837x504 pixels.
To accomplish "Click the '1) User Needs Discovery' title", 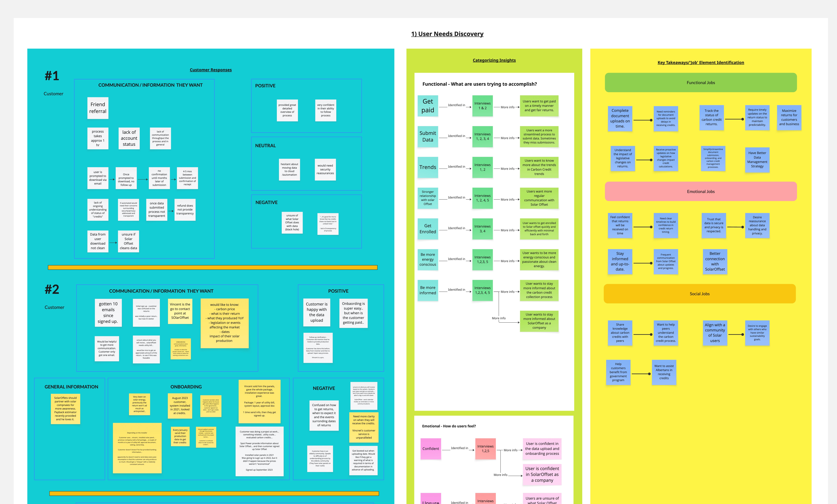I will click(x=447, y=34).
